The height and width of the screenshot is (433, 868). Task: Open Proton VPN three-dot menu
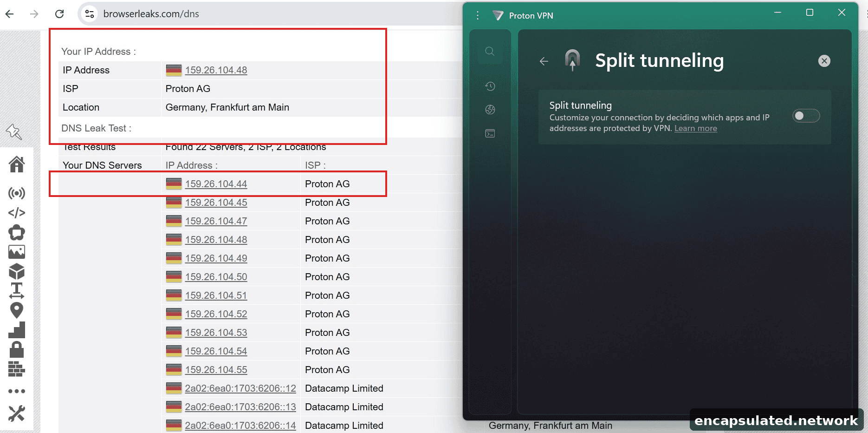point(478,16)
